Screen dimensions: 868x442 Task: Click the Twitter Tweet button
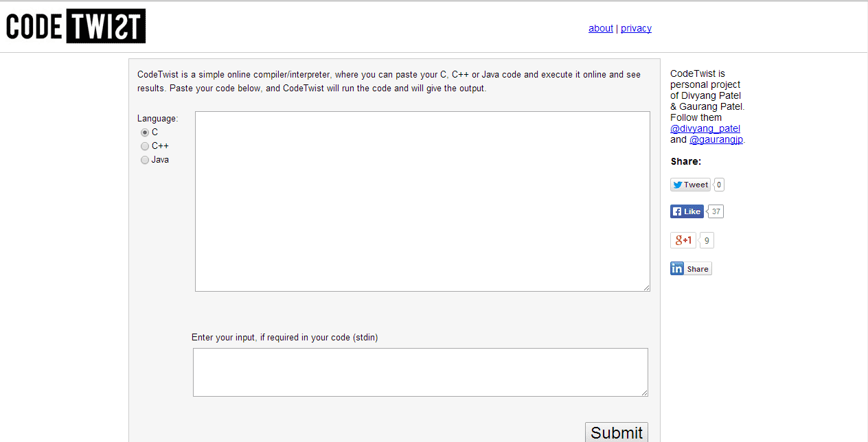(690, 185)
